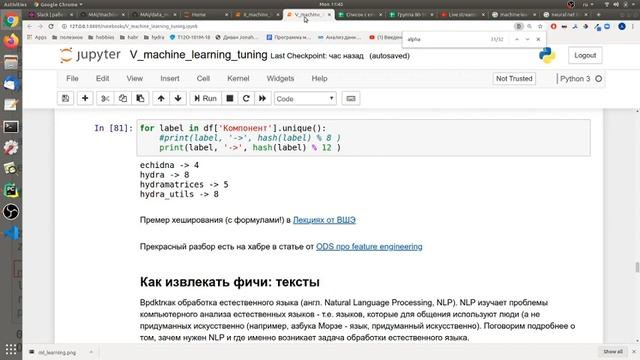Screen dimensions: 640x360
Task: Open Terminal from the dock
Action: pos(11,127)
